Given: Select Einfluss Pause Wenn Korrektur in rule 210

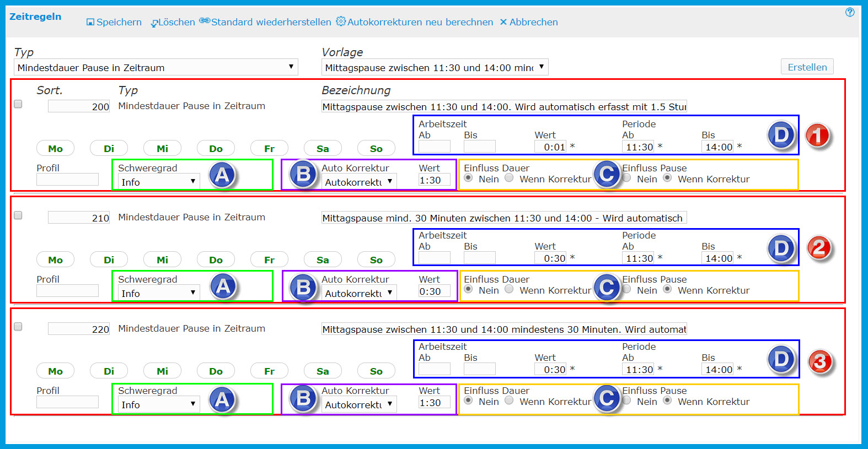Looking at the screenshot, I should pyautogui.click(x=667, y=289).
